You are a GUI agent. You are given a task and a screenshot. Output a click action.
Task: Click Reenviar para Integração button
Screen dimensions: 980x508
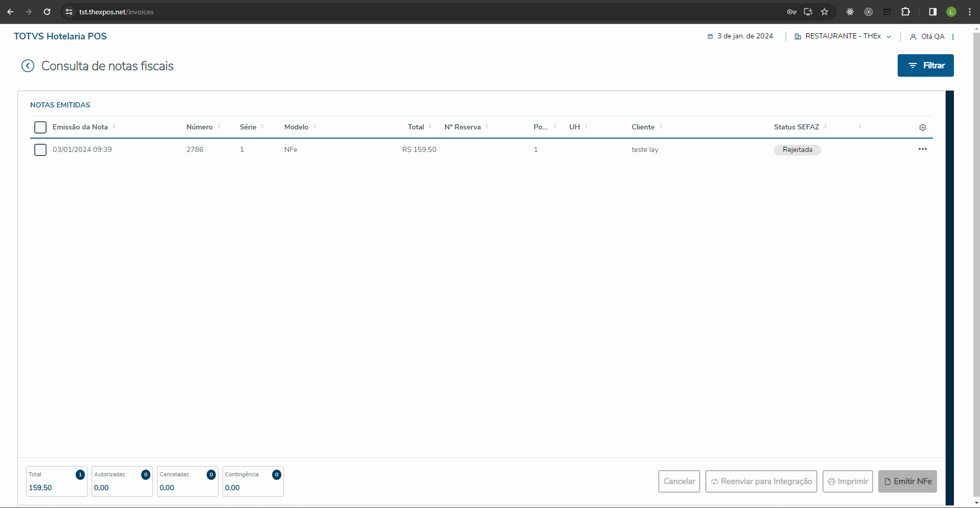pyautogui.click(x=761, y=481)
